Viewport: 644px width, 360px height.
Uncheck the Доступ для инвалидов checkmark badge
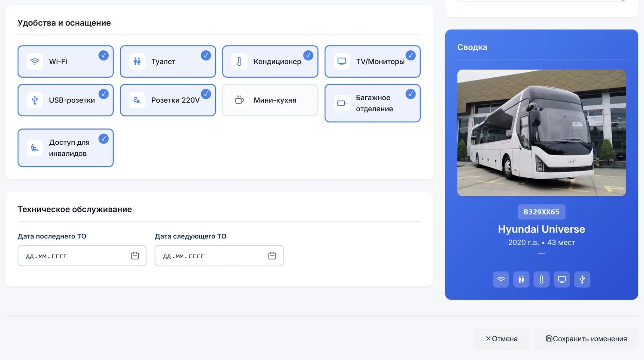point(103,139)
